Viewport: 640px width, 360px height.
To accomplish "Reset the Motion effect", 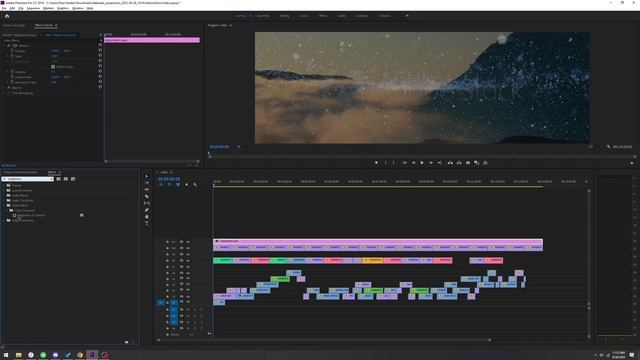I will pos(100,45).
